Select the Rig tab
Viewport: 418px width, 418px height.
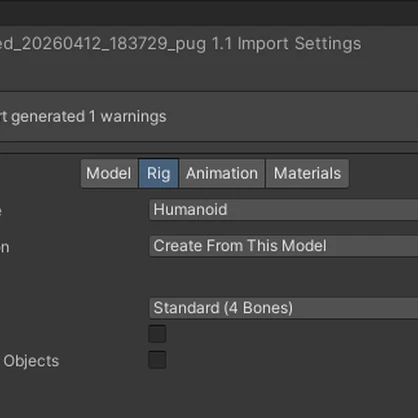coord(159,174)
